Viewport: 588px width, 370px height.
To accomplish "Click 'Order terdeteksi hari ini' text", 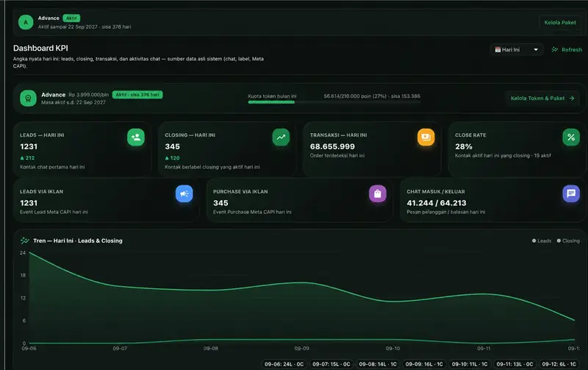I will [x=337, y=155].
